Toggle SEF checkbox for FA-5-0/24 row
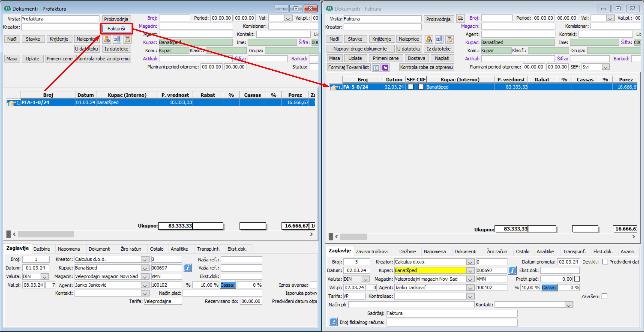The height and width of the screenshot is (332, 644). click(411, 87)
